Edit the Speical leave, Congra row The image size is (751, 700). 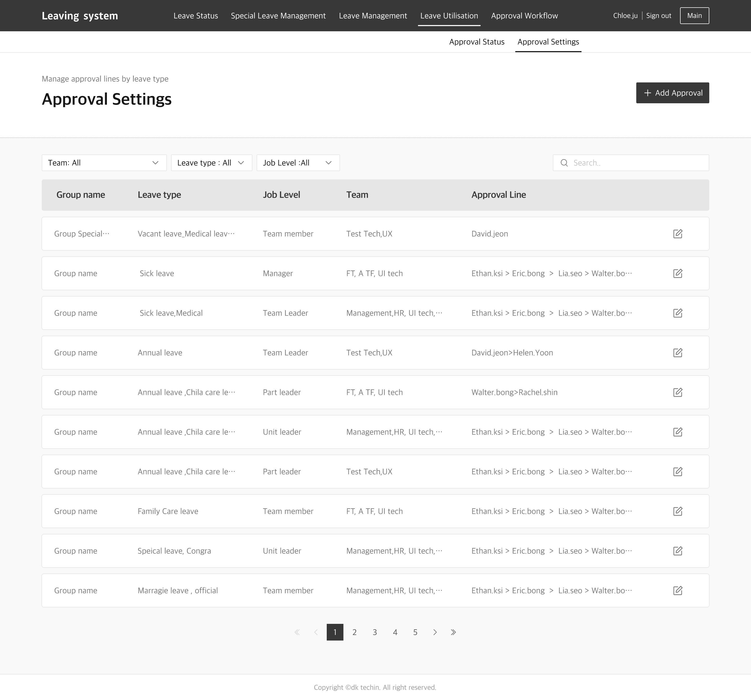(677, 551)
